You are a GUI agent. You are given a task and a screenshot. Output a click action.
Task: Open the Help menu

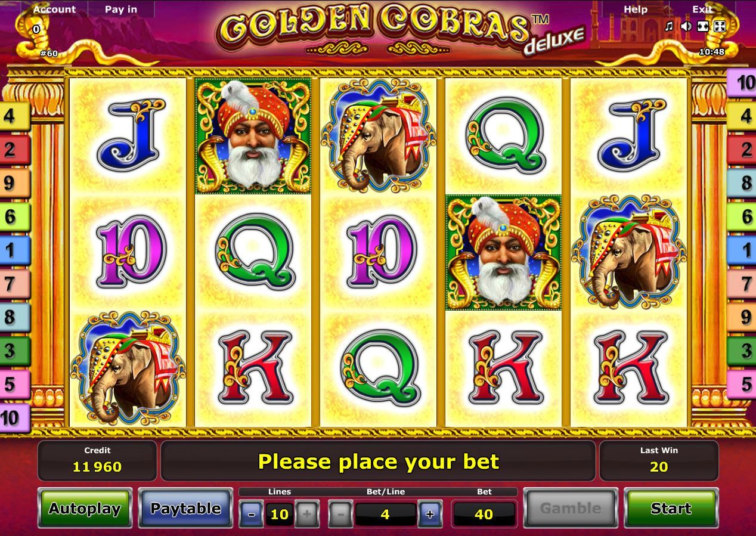pos(636,9)
